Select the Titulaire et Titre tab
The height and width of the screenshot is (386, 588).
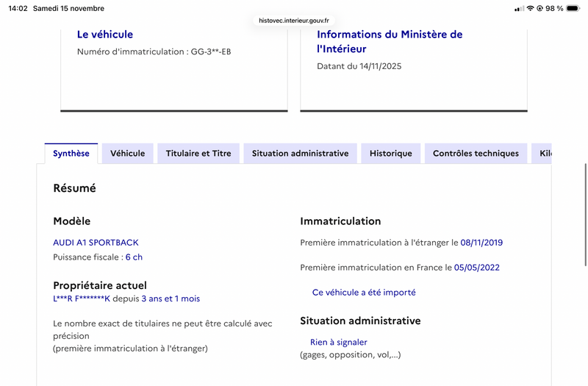[x=198, y=154]
